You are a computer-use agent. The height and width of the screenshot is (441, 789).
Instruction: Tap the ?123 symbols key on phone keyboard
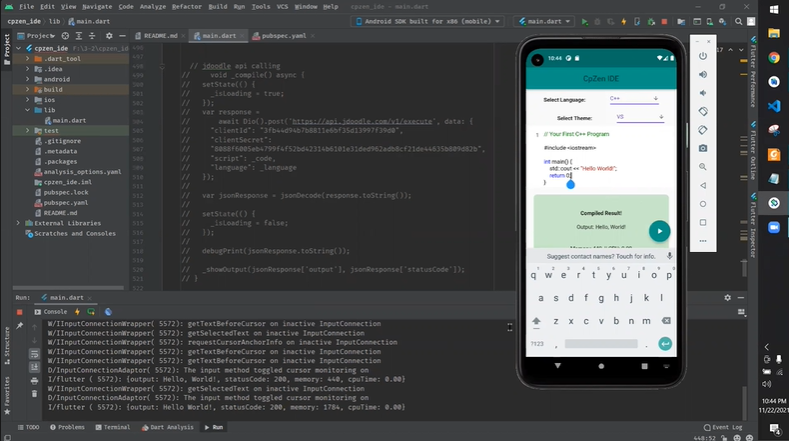537,344
